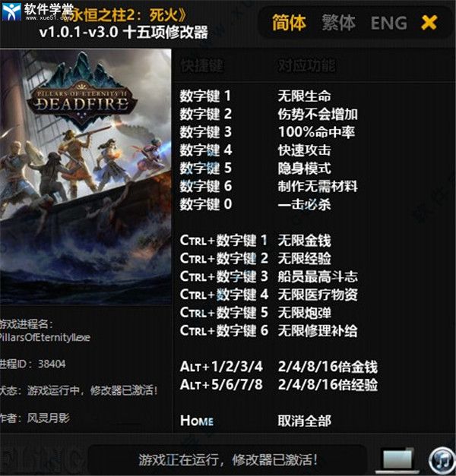The width and height of the screenshot is (456, 476).
Task: Select 2/4/8/16倍金钱 multiplier option
Action: (328, 367)
